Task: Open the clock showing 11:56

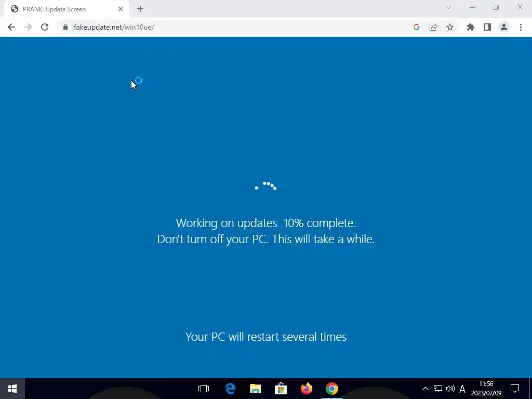Action: point(486,389)
